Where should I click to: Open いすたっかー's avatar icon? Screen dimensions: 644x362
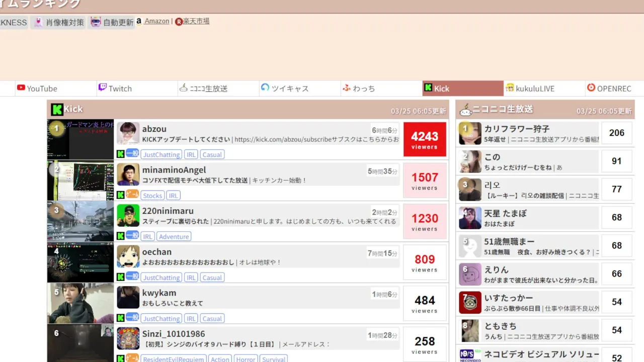tap(470, 302)
